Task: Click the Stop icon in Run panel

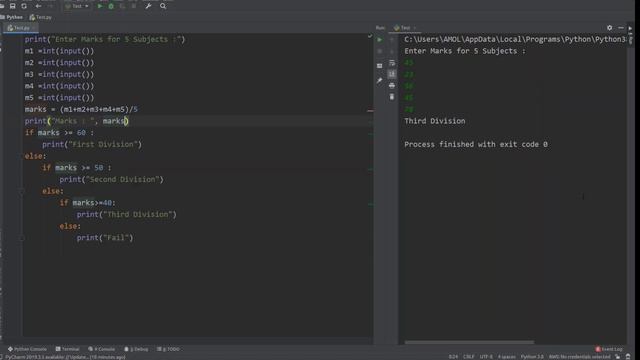Action: [380, 51]
